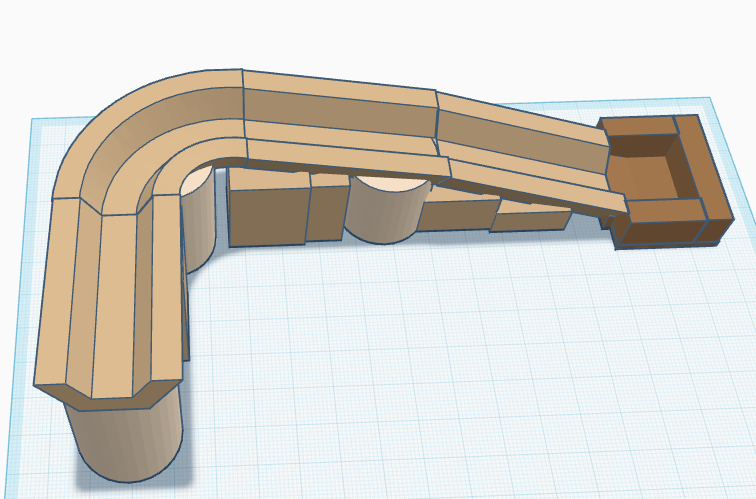The width and height of the screenshot is (756, 499).
Task: Select the middle straight track segment after the curve
Action: (345, 128)
